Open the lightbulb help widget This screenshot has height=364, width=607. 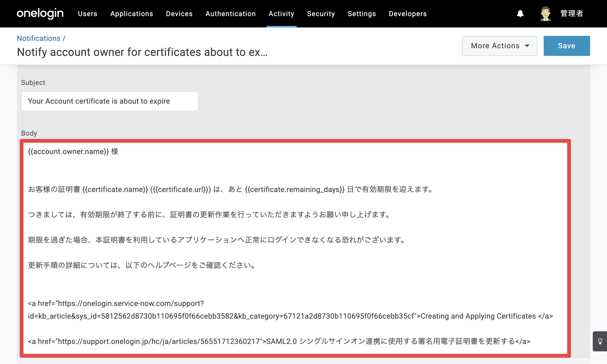[600, 341]
